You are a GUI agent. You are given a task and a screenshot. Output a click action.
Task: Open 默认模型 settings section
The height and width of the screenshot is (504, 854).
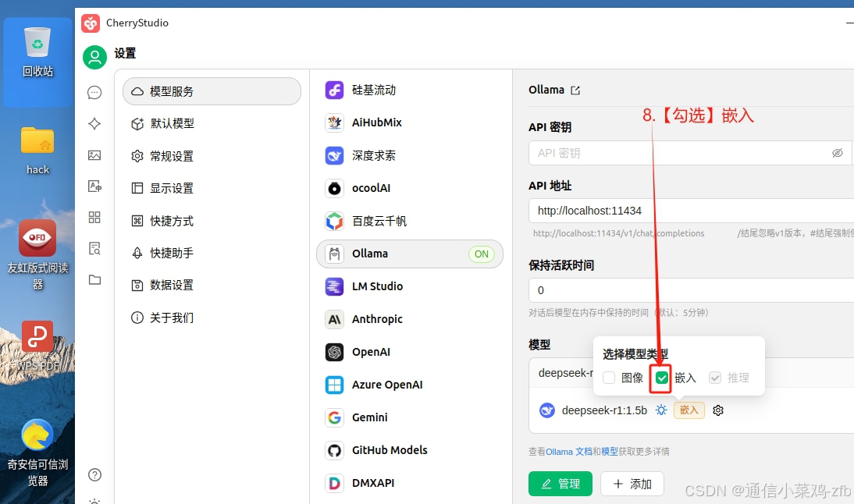click(212, 123)
